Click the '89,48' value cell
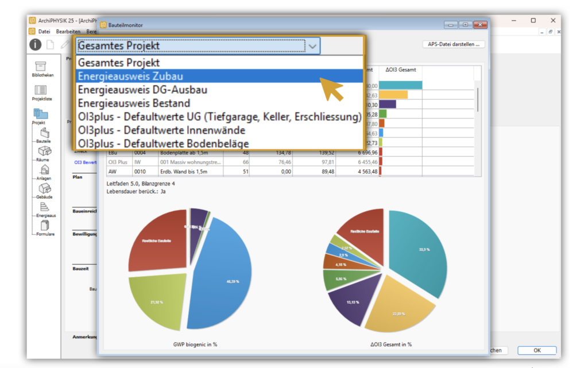 pyautogui.click(x=314, y=171)
